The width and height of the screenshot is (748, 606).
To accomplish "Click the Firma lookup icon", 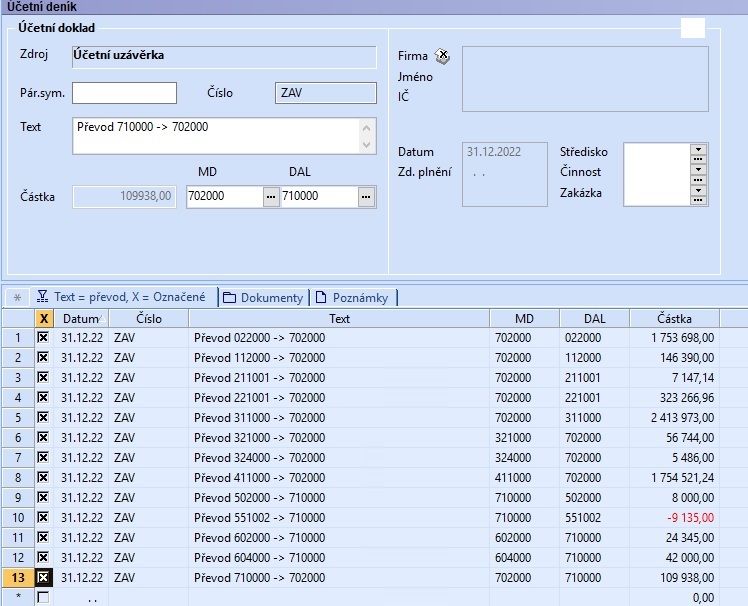I will (443, 57).
